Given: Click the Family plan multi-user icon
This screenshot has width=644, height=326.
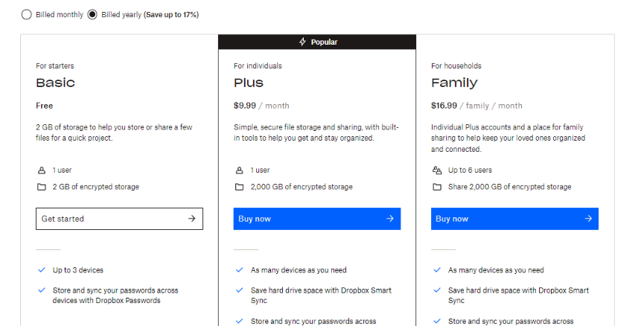Looking at the screenshot, I should pyautogui.click(x=437, y=170).
